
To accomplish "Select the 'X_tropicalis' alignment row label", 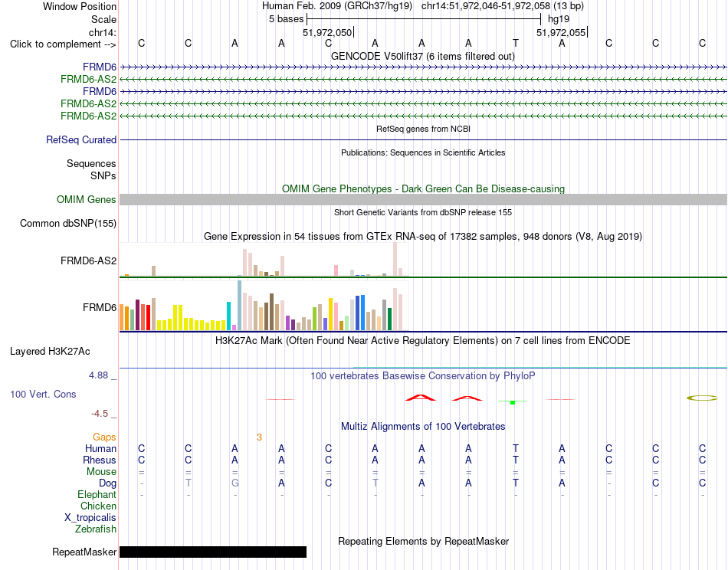I will point(90,518).
